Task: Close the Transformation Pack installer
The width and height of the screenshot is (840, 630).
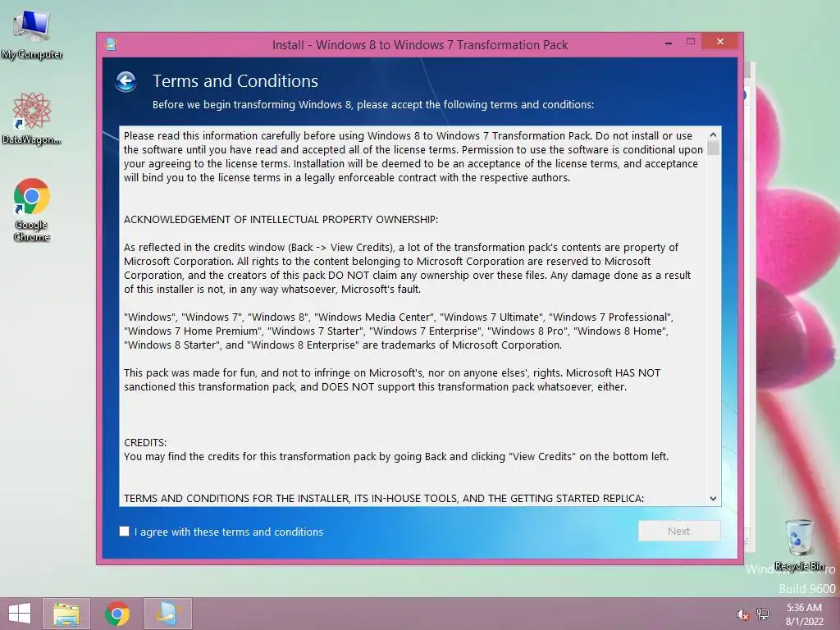Action: point(720,41)
